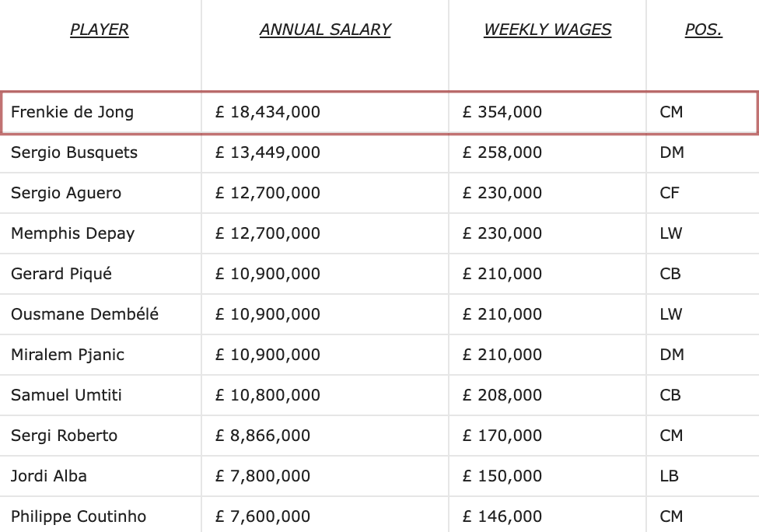Click the Memphis Depay row name
The width and height of the screenshot is (759, 532).
click(72, 233)
